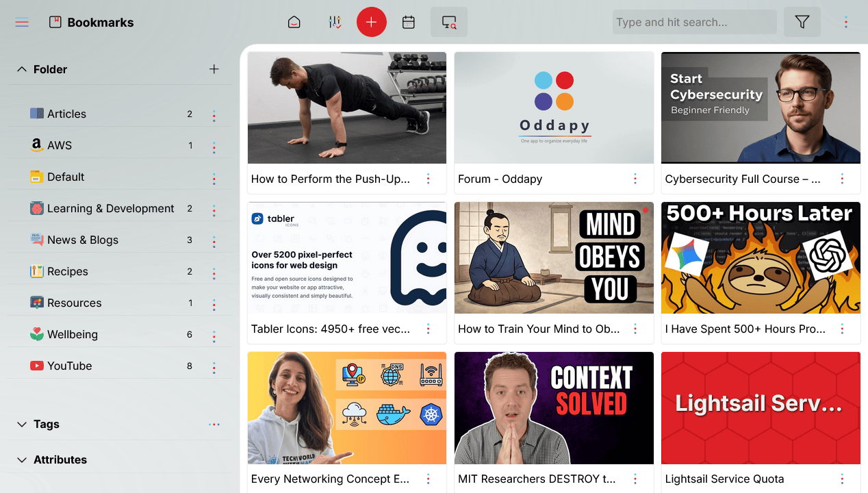The height and width of the screenshot is (493, 868).
Task: Click the search input field
Action: point(693,21)
